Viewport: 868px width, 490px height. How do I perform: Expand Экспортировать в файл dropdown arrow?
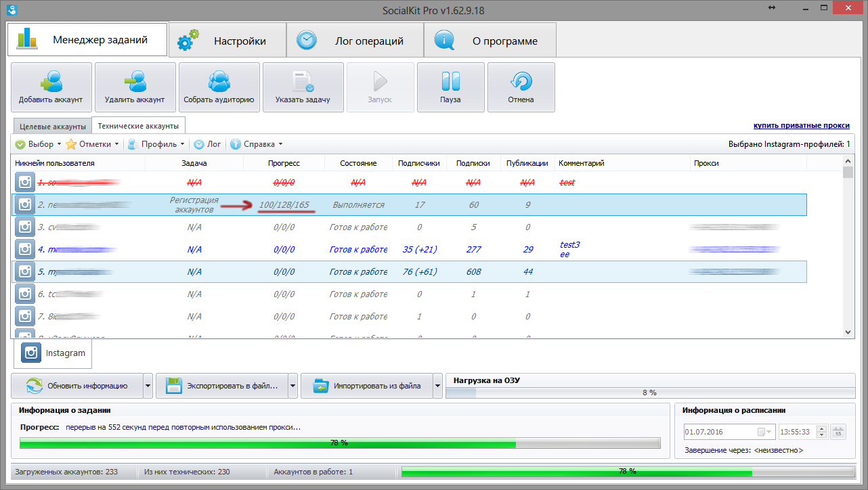coord(293,386)
